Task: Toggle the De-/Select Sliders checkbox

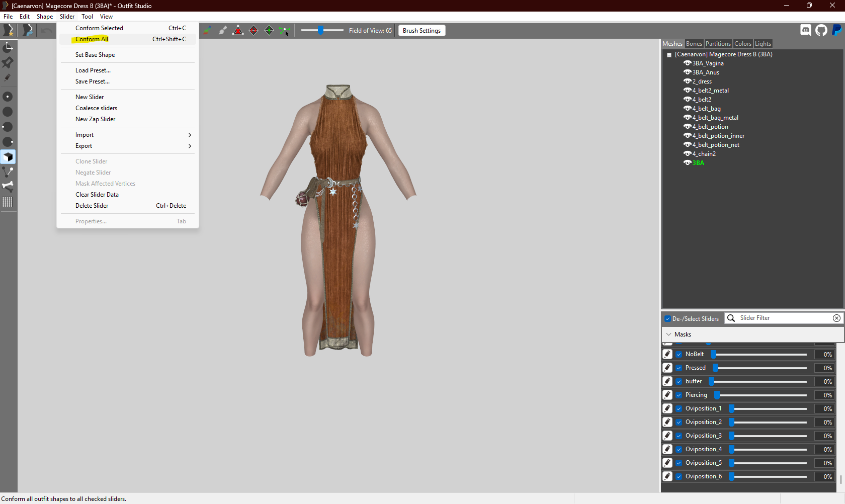Action: click(667, 319)
